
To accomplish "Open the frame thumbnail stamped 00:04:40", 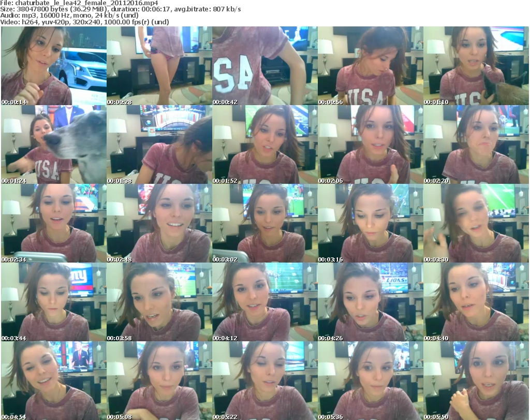I will click(476, 301).
